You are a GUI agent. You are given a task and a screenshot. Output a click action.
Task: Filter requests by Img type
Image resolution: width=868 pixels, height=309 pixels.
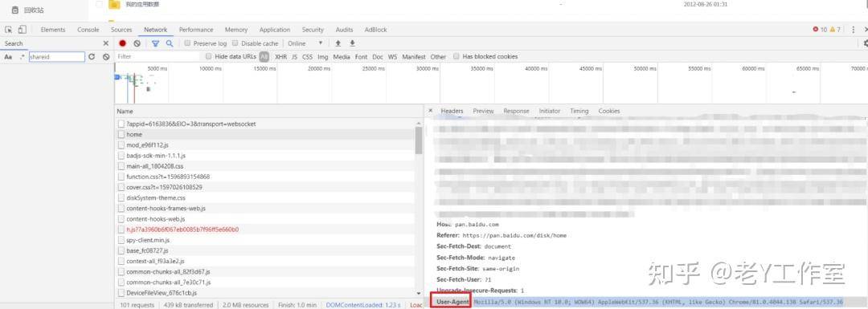(323, 56)
